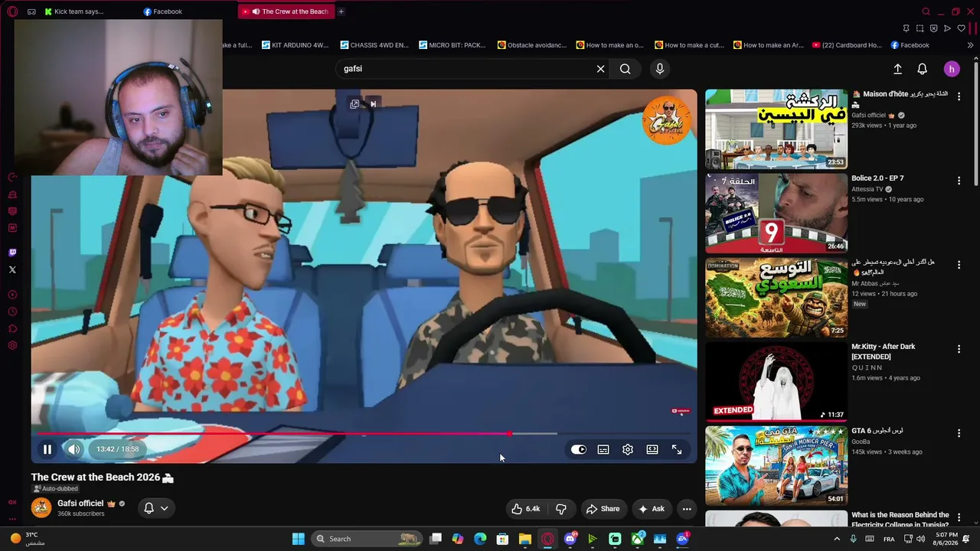Open the Opera heart bookmark icon

tap(961, 28)
